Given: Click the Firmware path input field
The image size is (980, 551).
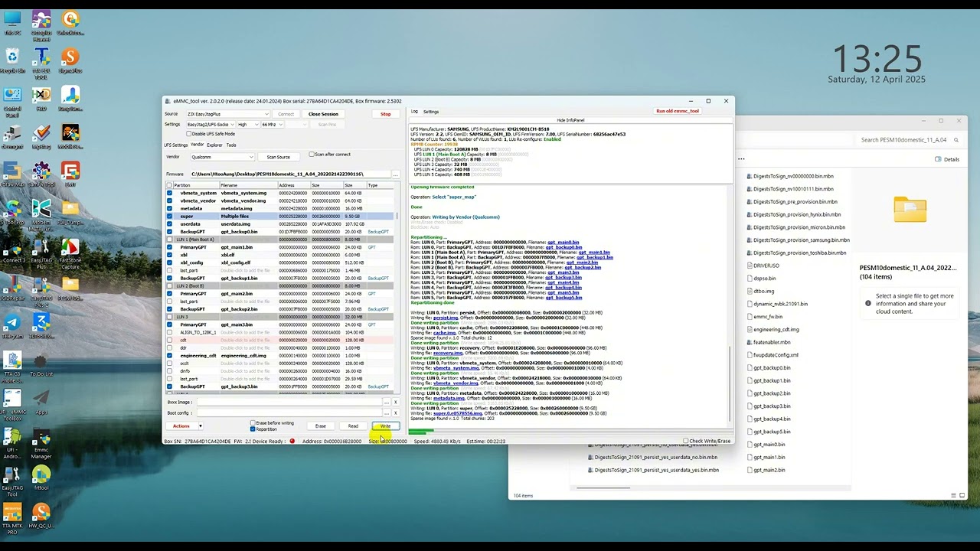Looking at the screenshot, I should (289, 174).
